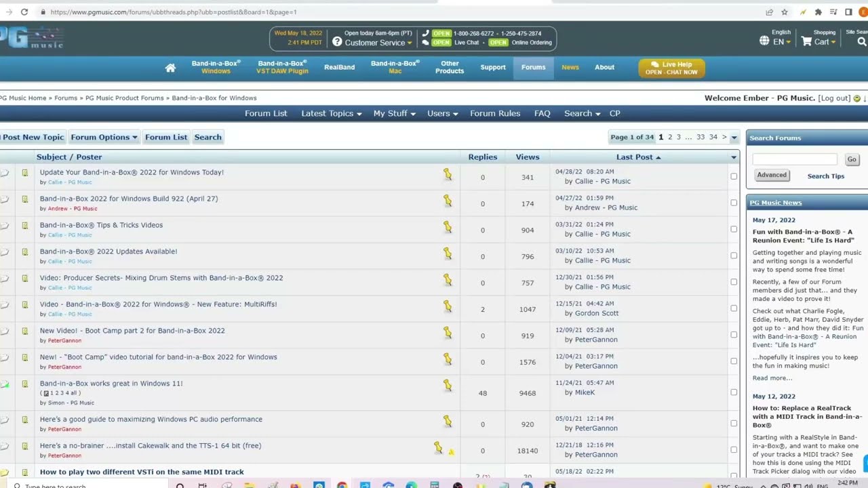Select checkbox for MultiRiffs video row
The image size is (868, 488).
pyautogui.click(x=734, y=308)
